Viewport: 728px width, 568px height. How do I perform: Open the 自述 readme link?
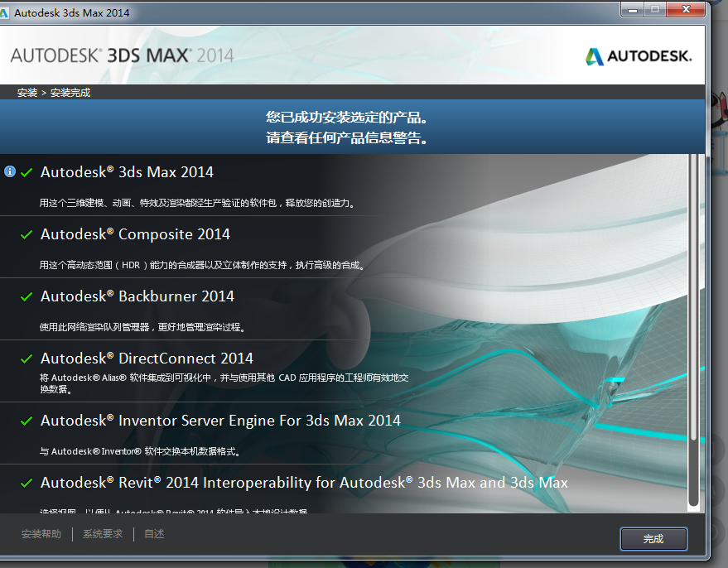(x=154, y=534)
